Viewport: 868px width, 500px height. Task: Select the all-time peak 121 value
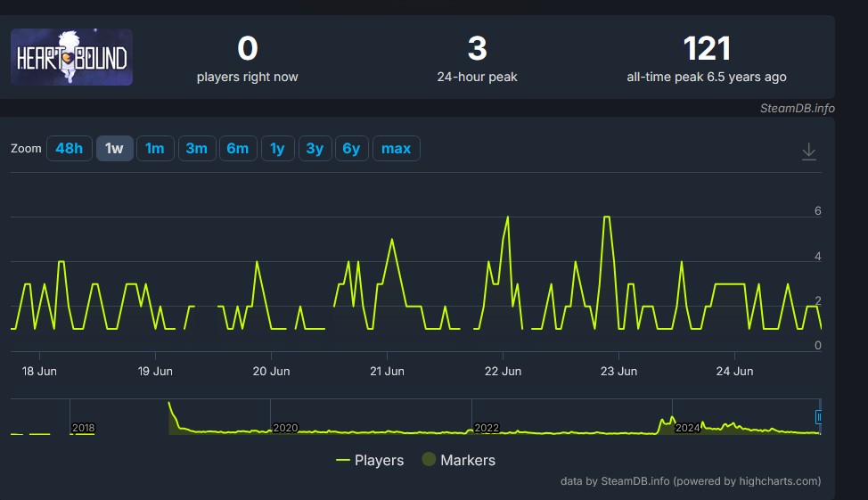pyautogui.click(x=707, y=49)
